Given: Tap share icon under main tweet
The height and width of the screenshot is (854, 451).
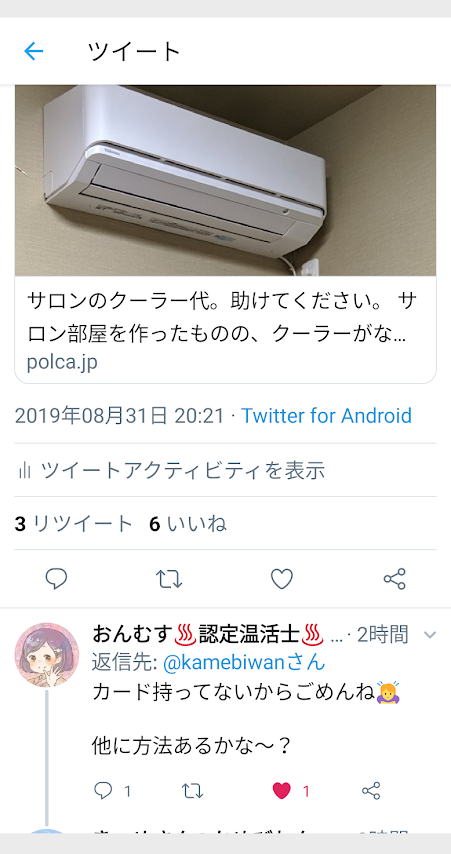Looking at the screenshot, I should point(395,578).
